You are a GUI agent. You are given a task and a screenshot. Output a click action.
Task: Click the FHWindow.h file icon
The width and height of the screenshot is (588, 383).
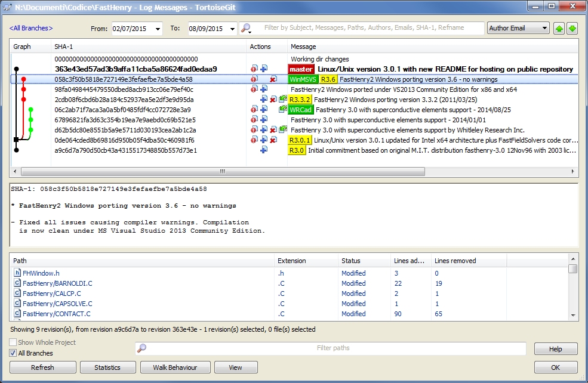[17, 273]
